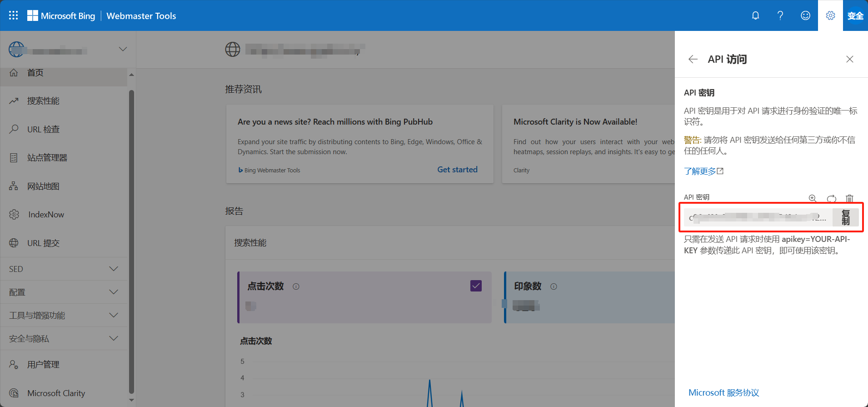The image size is (868, 407).
Task: Click the Webmaster Tools header title
Action: [x=141, y=16]
